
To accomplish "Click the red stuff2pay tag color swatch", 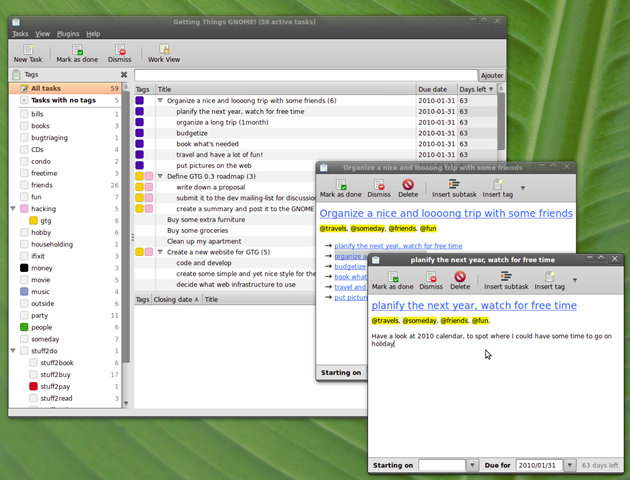I will click(x=33, y=386).
